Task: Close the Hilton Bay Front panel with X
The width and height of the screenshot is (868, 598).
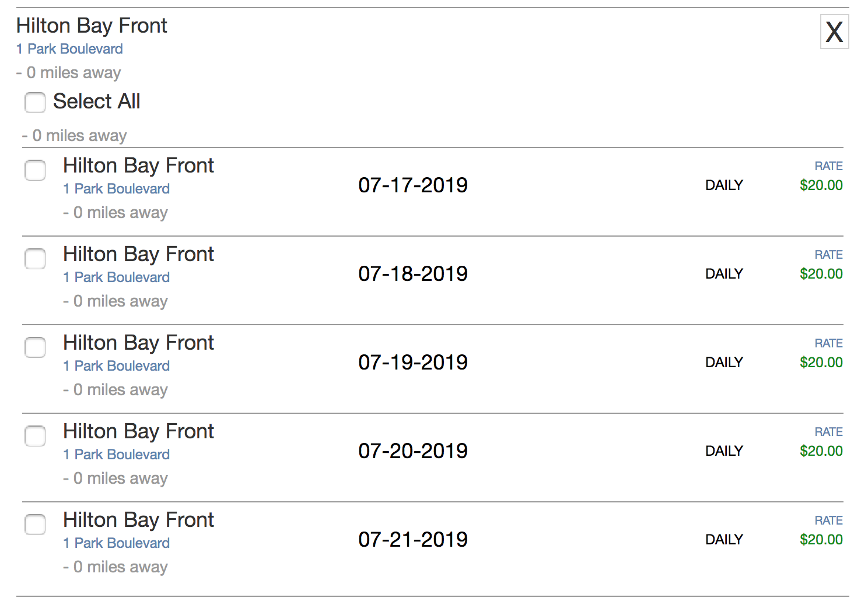Action: (x=834, y=31)
